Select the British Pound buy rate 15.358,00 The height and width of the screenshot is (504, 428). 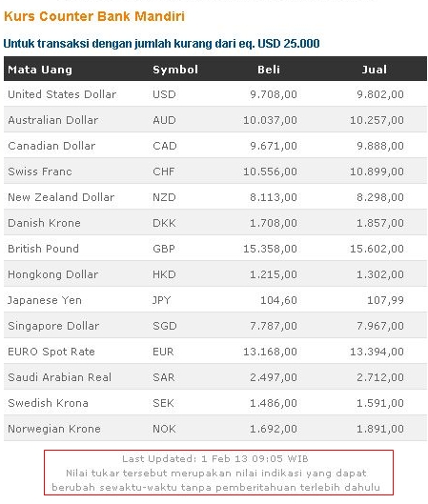coord(270,249)
